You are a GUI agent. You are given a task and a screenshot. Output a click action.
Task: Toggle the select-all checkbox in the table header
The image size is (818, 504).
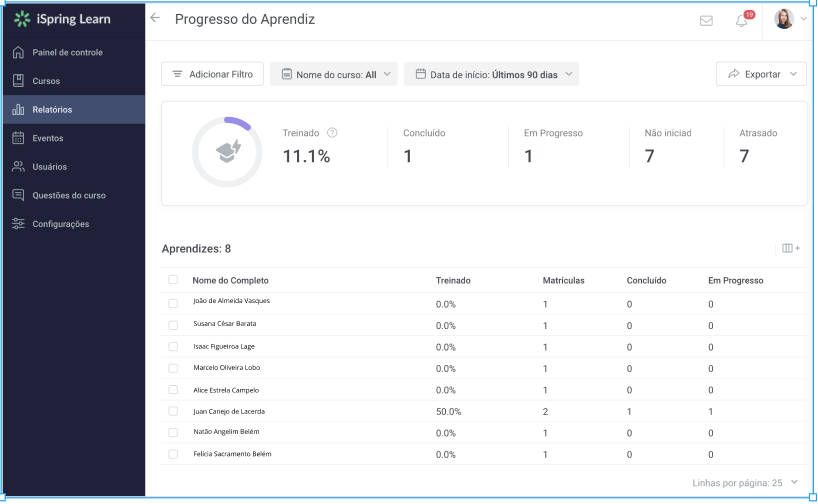(x=173, y=280)
